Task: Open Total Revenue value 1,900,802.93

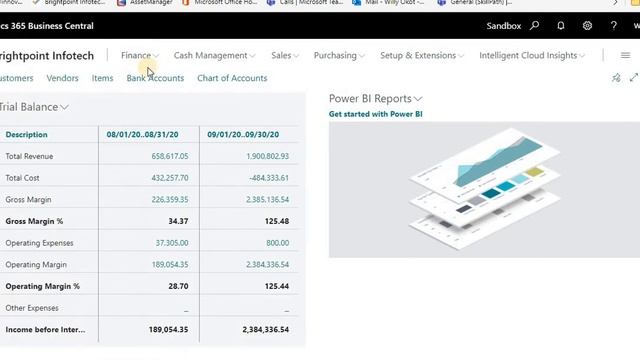Action: pyautogui.click(x=267, y=156)
